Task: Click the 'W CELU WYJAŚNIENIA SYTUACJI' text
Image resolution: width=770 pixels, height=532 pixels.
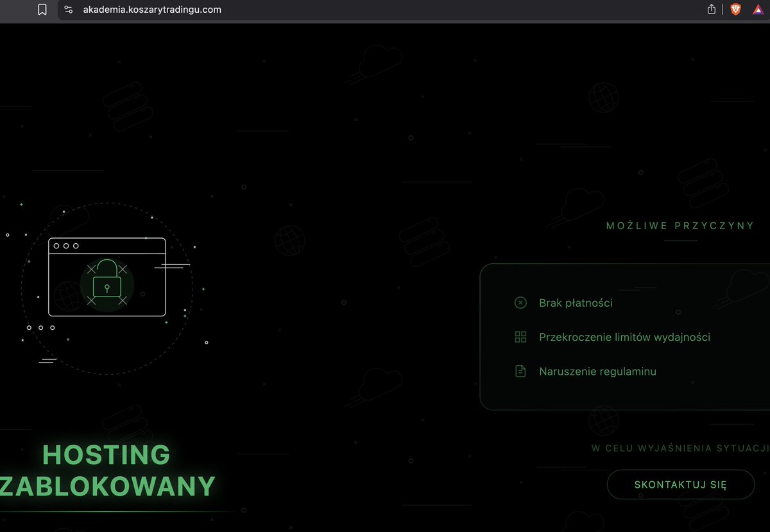Action: pos(680,448)
